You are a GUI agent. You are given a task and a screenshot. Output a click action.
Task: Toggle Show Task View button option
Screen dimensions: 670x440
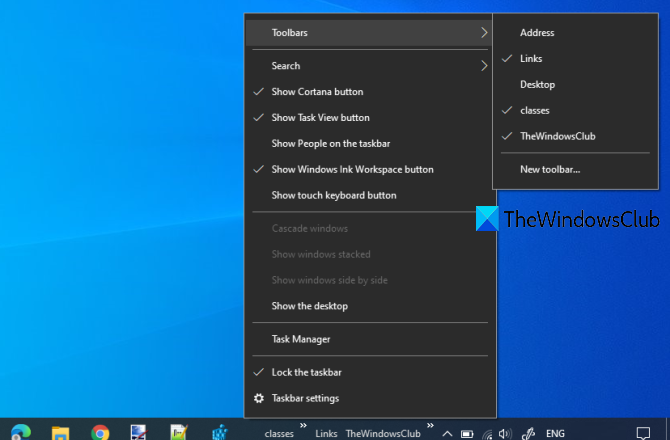click(x=370, y=117)
